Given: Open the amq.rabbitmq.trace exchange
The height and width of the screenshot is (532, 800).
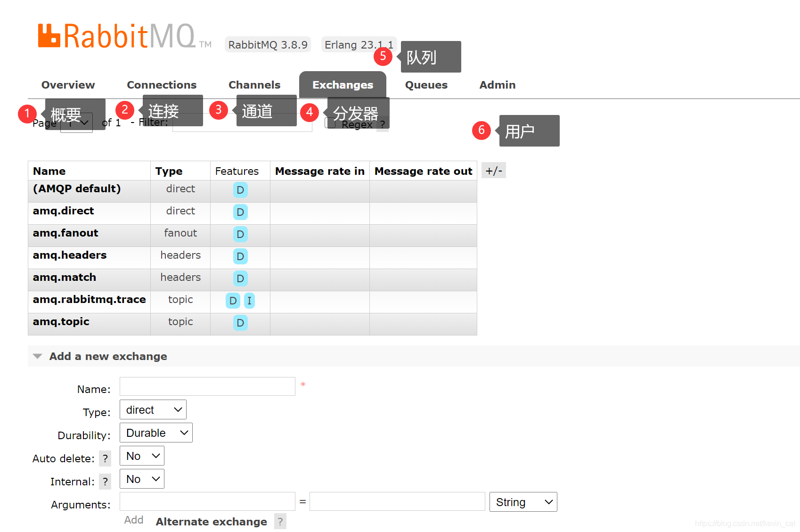Looking at the screenshot, I should click(x=90, y=299).
